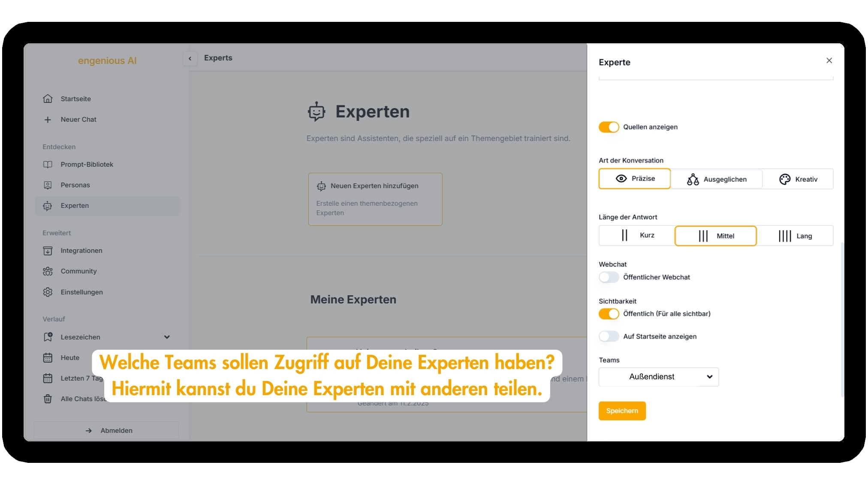Open Einstellungen via the gear icon
Screen dimensions: 868x483
[x=48, y=292]
